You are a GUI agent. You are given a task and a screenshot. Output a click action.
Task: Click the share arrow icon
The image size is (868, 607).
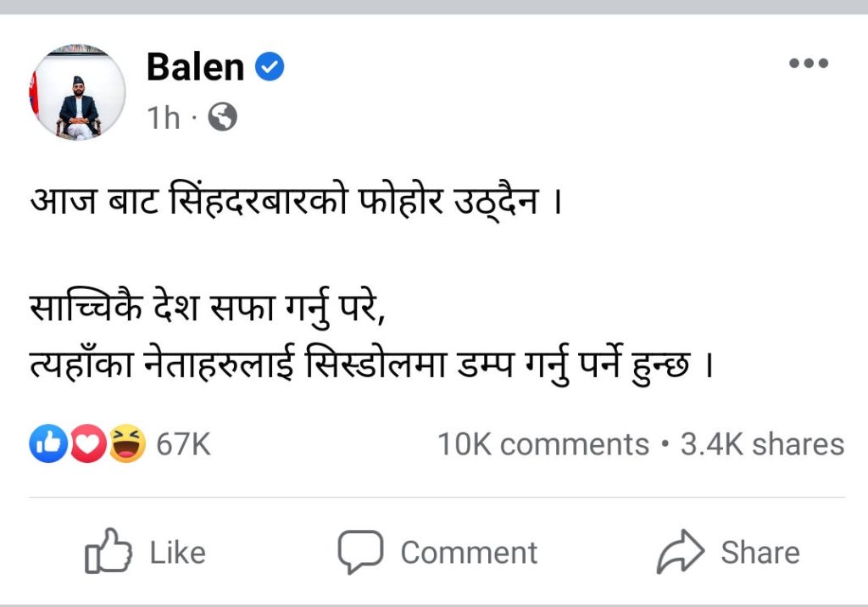click(x=681, y=553)
